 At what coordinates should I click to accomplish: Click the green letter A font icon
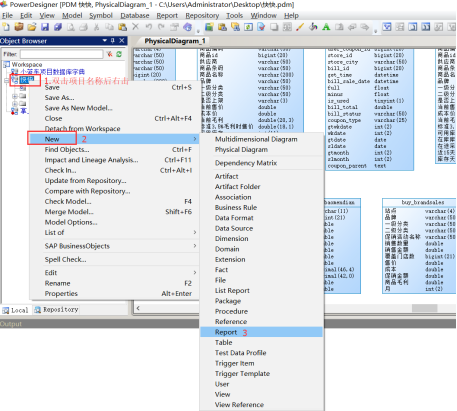click(326, 27)
